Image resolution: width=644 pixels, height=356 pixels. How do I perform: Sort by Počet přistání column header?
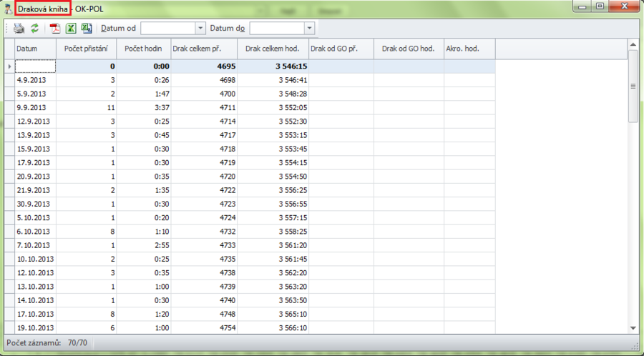pos(86,49)
